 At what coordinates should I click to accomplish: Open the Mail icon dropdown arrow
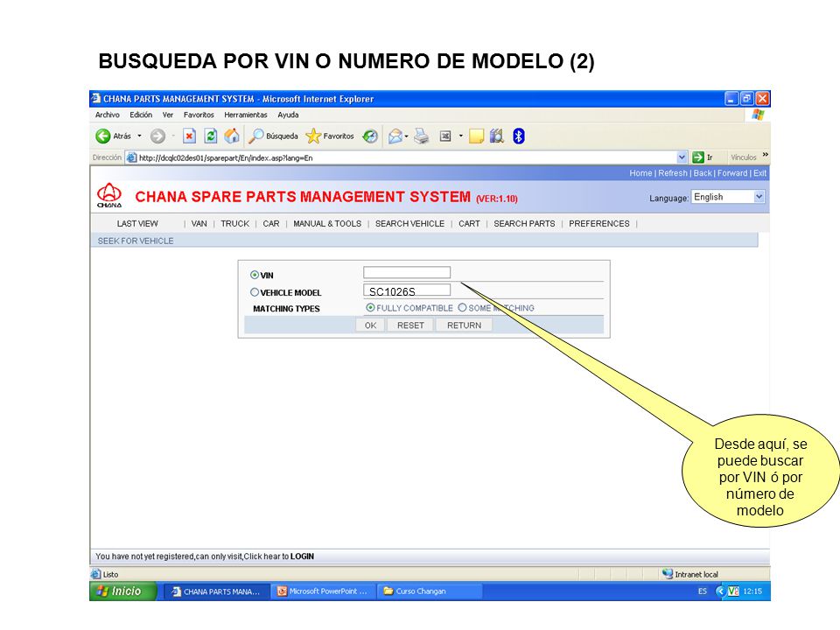pos(407,136)
